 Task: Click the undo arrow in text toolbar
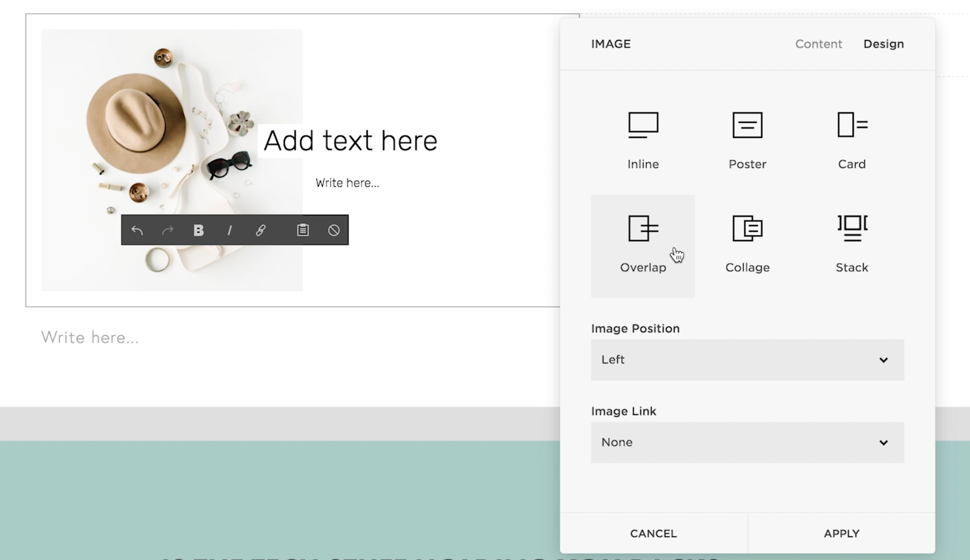click(137, 230)
